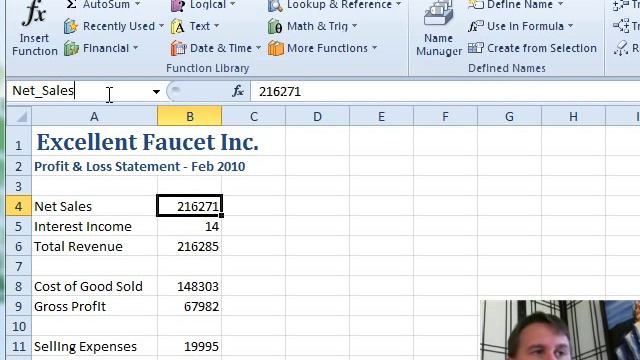Open Math & Trig functions menu
The height and width of the screenshot is (360, 640).
click(x=313, y=26)
